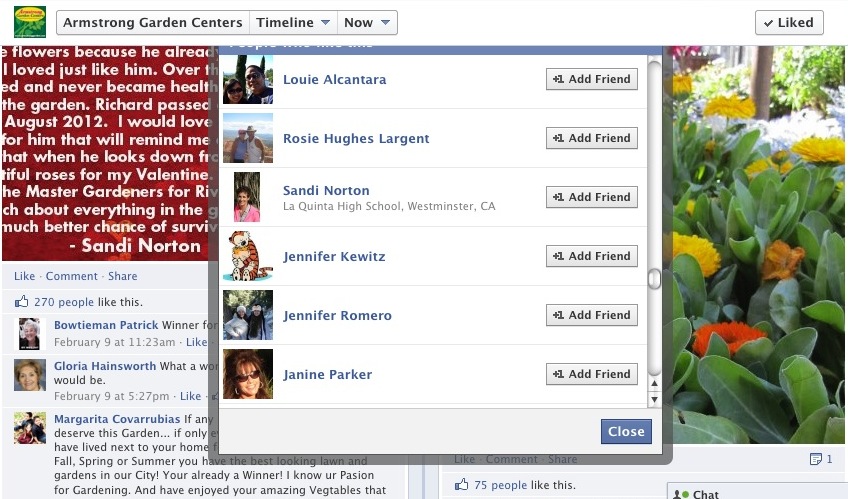
Task: Click Share under the Sandi Norton post
Action: coord(123,276)
